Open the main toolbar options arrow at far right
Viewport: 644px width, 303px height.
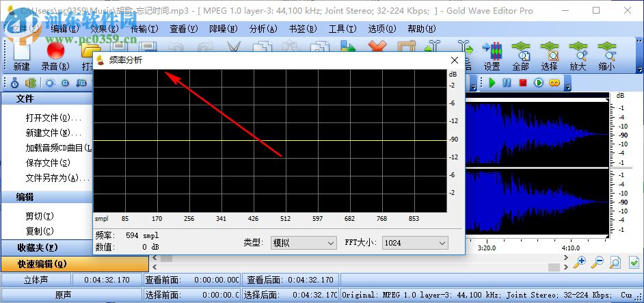639,70
